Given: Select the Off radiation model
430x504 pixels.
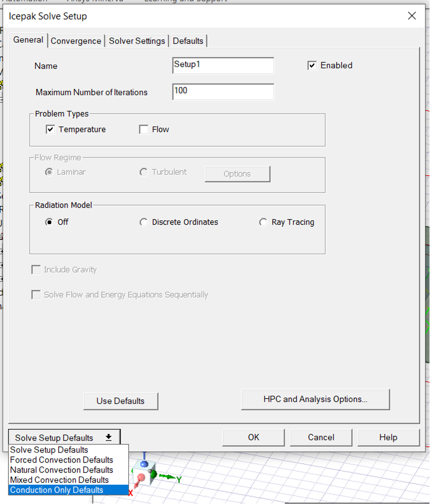Looking at the screenshot, I should click(49, 222).
